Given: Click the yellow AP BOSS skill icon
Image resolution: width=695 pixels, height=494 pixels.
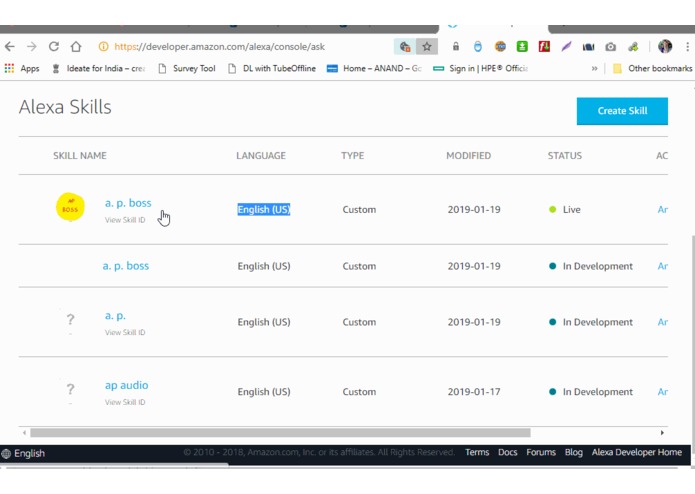Looking at the screenshot, I should pyautogui.click(x=70, y=207).
